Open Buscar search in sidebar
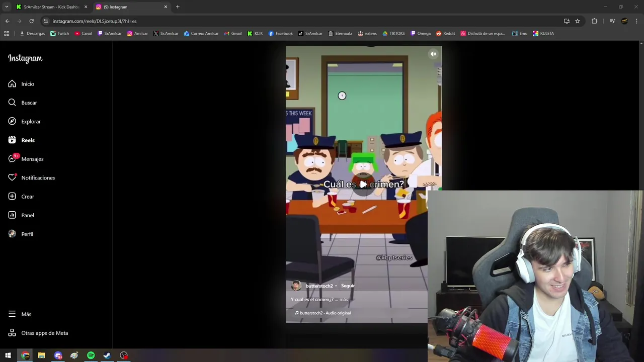The image size is (644, 362). tap(23, 103)
